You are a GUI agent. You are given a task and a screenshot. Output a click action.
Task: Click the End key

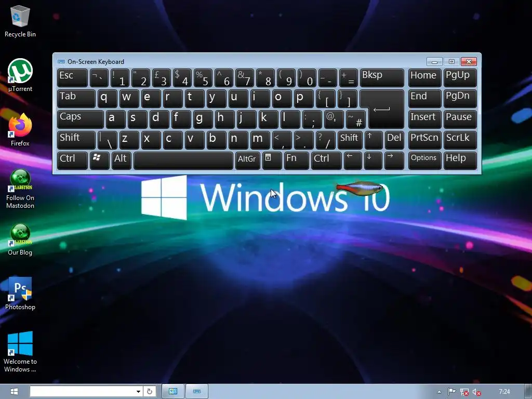(x=425, y=99)
